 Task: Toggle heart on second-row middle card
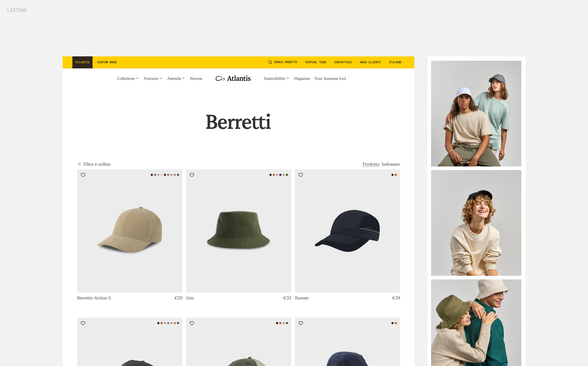[x=192, y=323]
